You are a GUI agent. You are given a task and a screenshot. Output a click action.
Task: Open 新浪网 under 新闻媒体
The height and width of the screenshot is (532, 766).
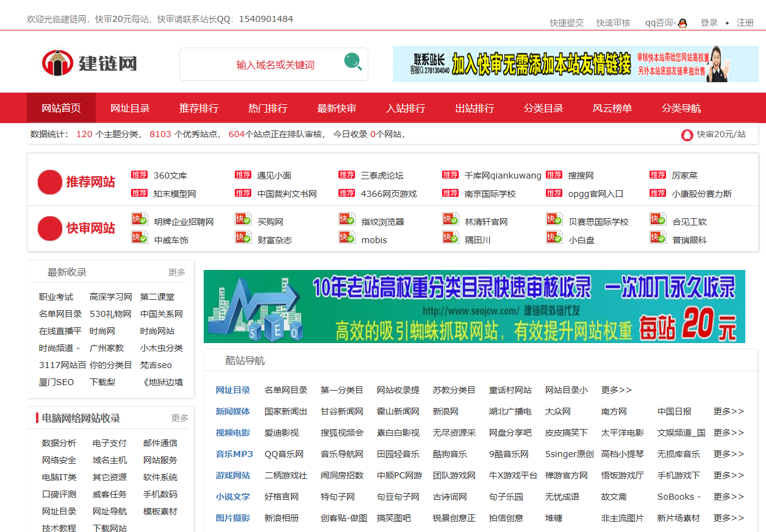(x=446, y=411)
